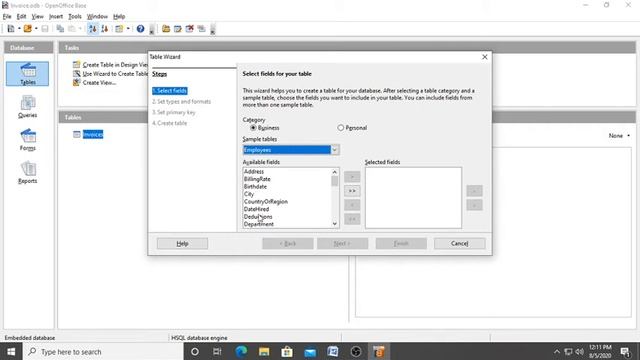Image resolution: width=640 pixels, height=360 pixels.
Task: Open Microsoft Edge from the taskbar
Action: coord(241,351)
